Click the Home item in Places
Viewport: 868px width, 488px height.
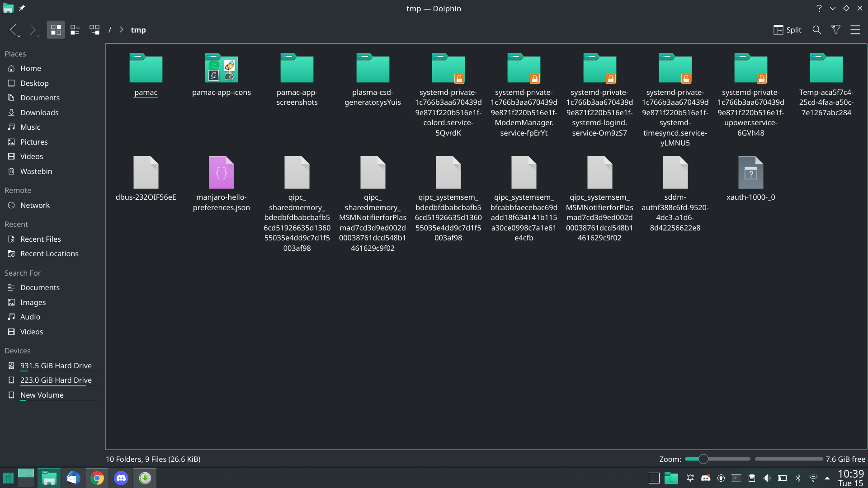[x=30, y=68]
